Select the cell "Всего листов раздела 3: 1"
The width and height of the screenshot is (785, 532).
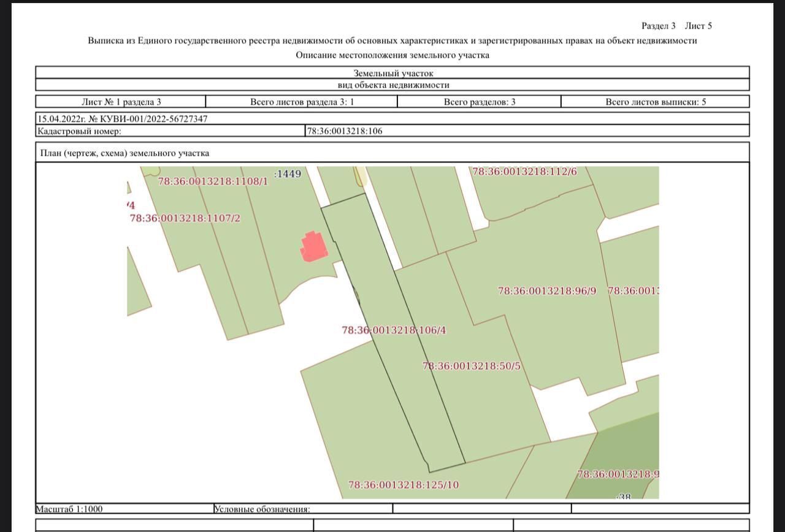302,102
